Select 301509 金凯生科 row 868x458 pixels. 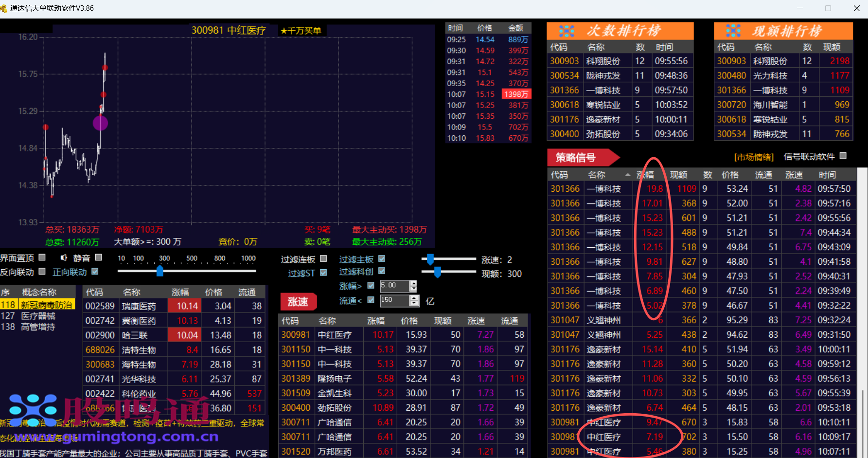[403, 393]
